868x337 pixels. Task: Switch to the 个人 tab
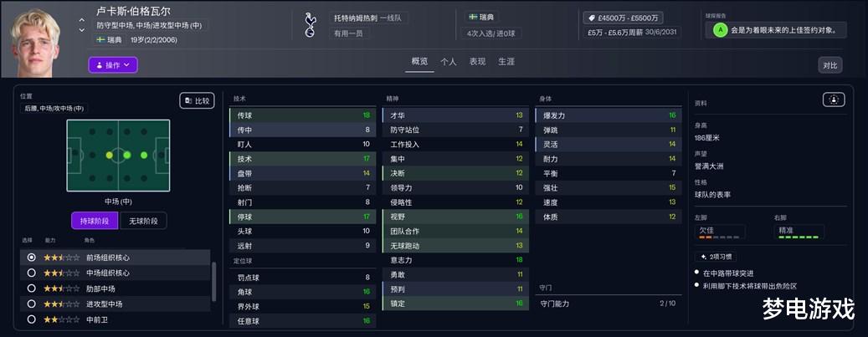tap(449, 62)
